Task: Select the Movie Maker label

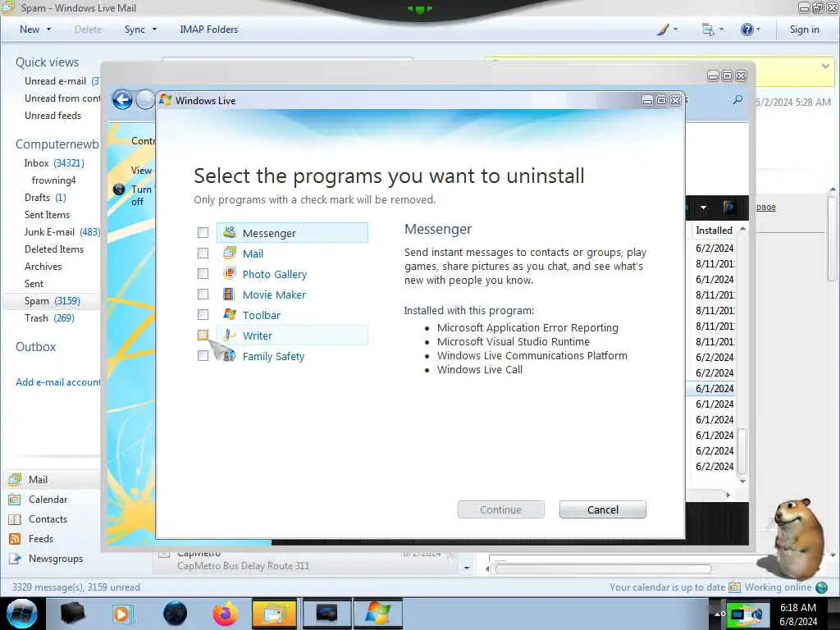Action: (274, 294)
